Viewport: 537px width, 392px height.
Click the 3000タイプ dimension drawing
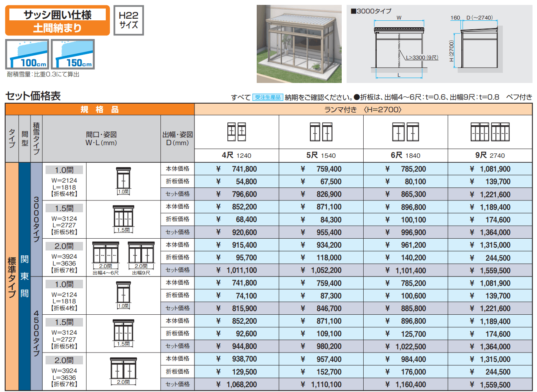(439, 44)
